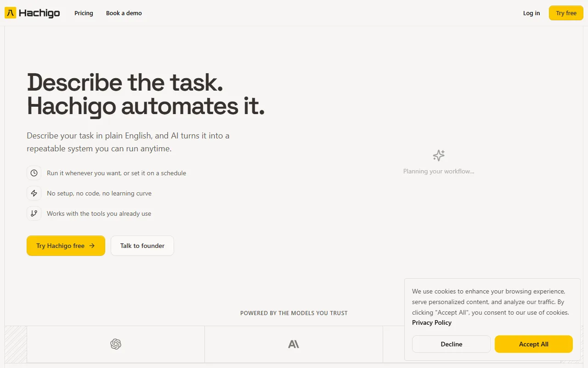Click the "Planning your workflow..." status text
Image resolution: width=588 pixels, height=368 pixels.
point(439,171)
